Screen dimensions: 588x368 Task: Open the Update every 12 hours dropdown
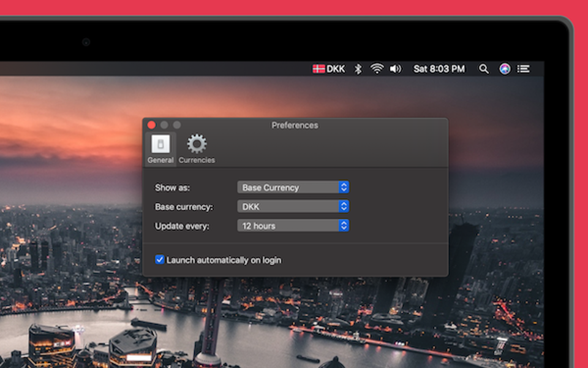click(x=293, y=226)
